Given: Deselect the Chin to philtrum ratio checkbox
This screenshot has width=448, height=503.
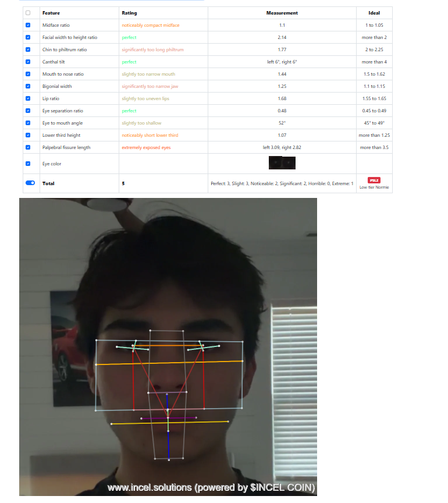Looking at the screenshot, I should click(28, 49).
